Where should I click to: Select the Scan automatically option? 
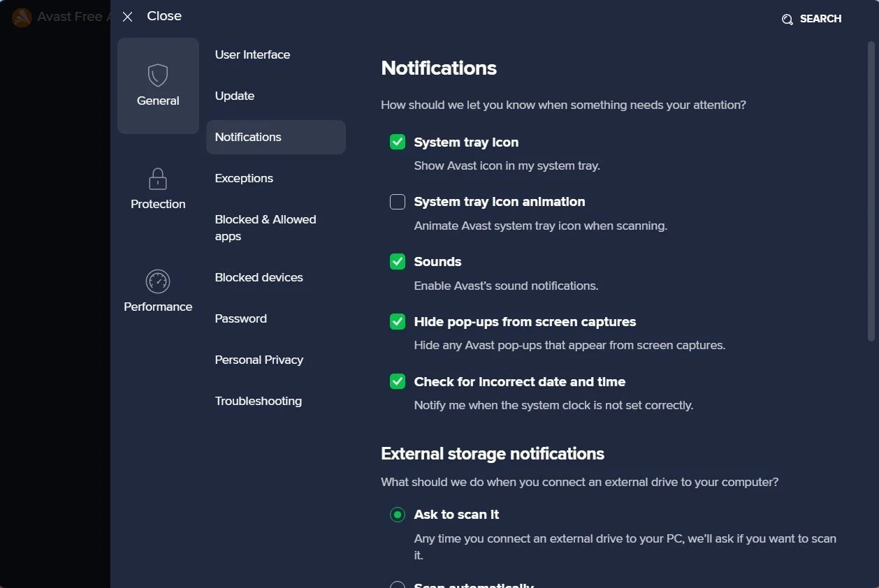397,585
